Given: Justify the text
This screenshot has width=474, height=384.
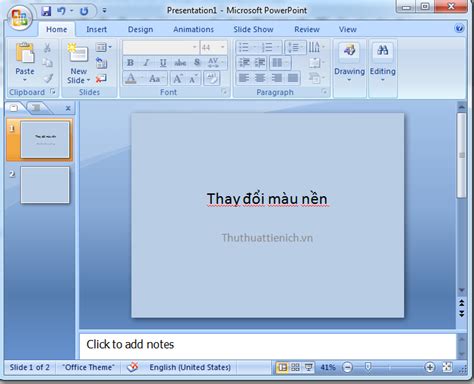Looking at the screenshot, I should (293, 78).
